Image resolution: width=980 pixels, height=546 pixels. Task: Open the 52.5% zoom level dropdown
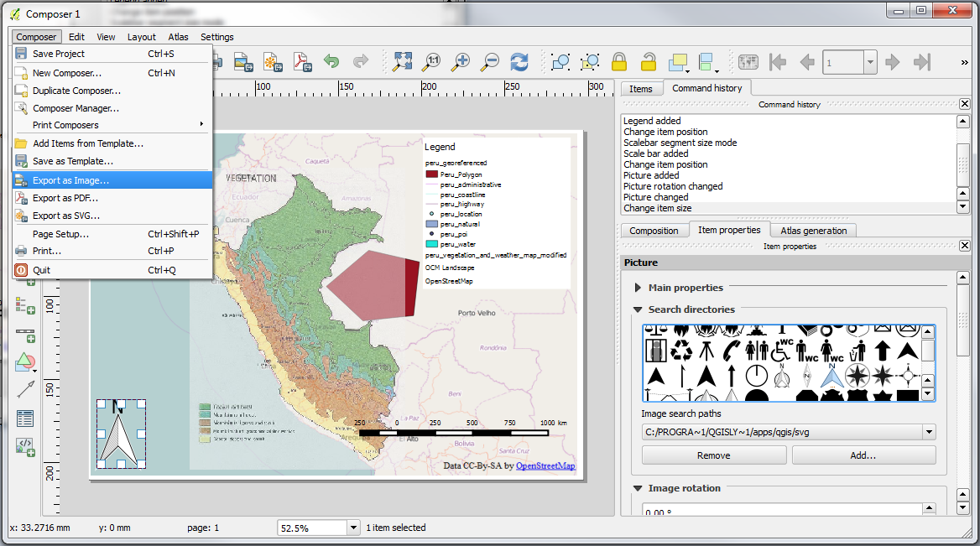(353, 528)
